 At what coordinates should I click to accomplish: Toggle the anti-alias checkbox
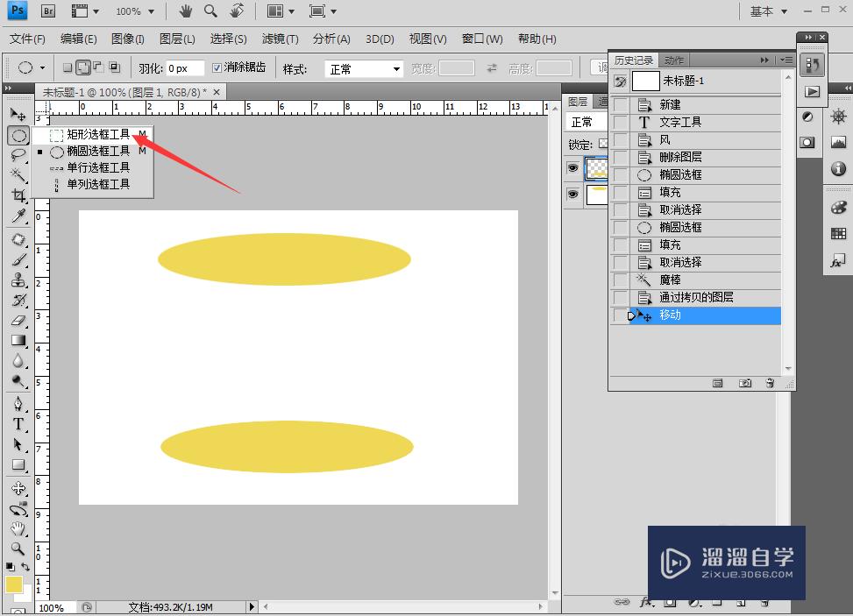tap(217, 68)
